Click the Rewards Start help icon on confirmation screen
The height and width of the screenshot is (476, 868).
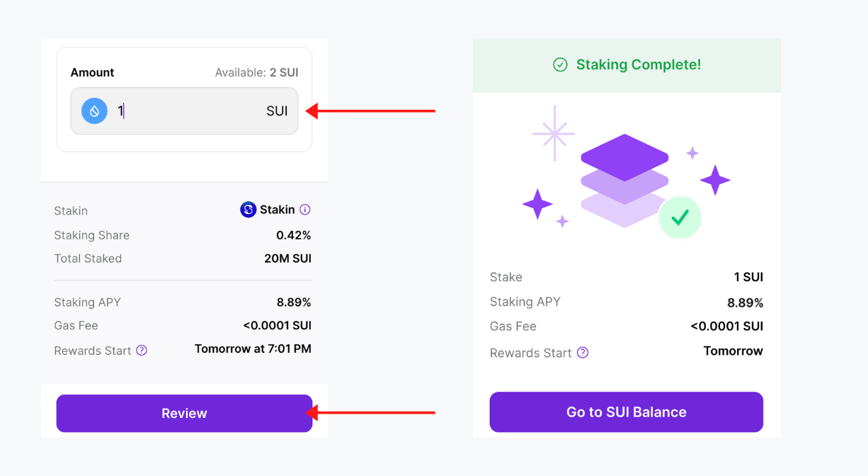click(582, 353)
